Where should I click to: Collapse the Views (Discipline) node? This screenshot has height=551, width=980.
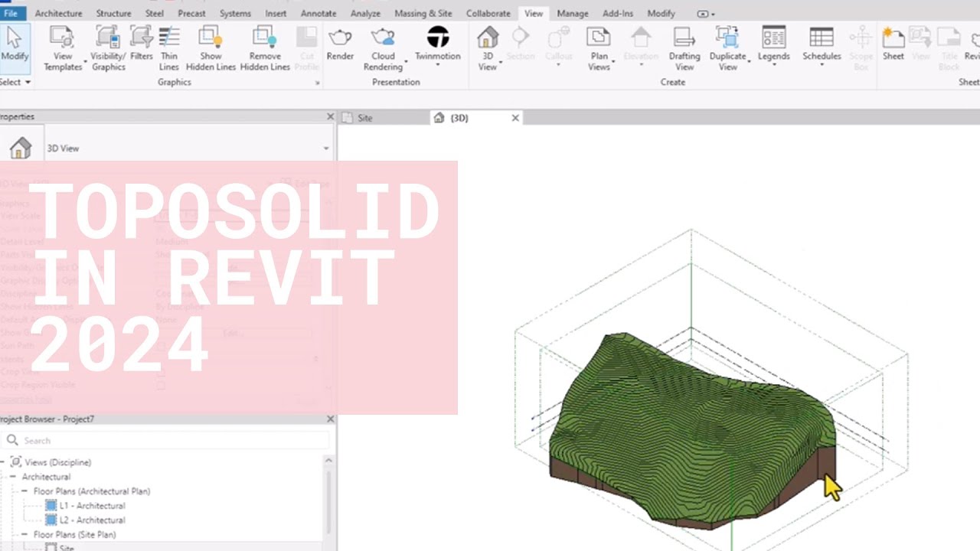click(3, 462)
